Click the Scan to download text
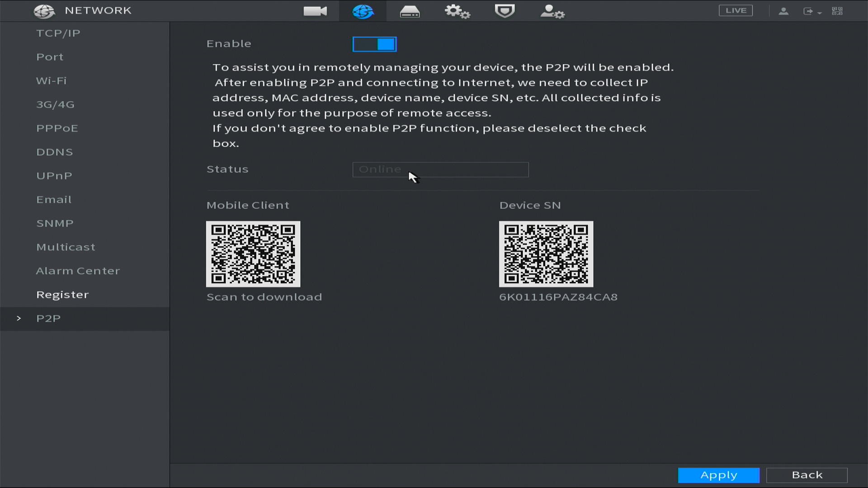The height and width of the screenshot is (488, 868). (x=264, y=297)
